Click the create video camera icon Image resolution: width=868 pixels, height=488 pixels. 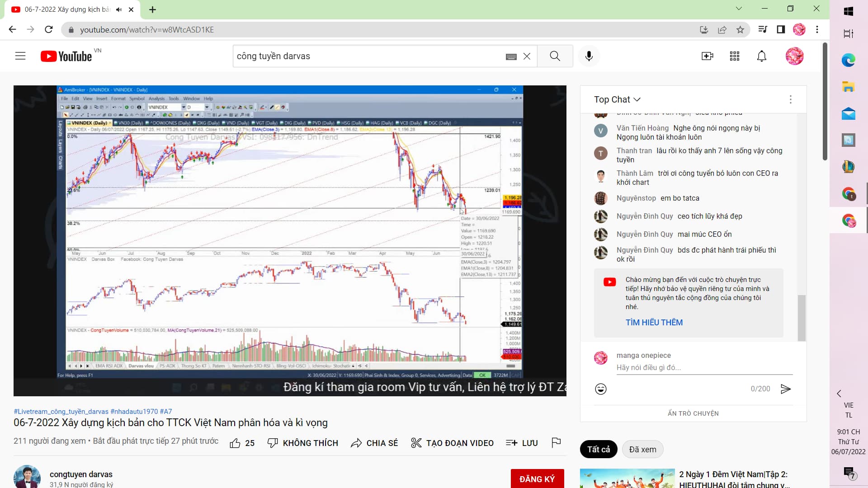707,56
